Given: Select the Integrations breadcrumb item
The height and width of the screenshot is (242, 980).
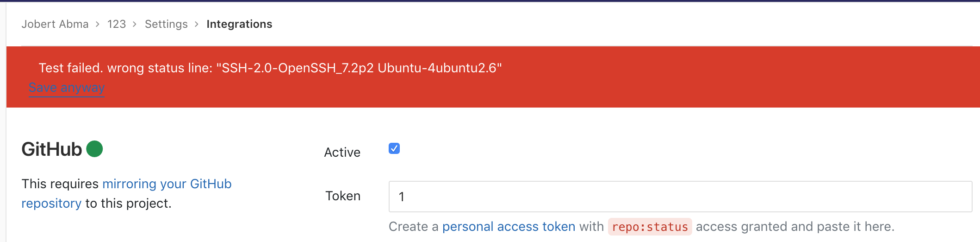Looking at the screenshot, I should point(239,24).
